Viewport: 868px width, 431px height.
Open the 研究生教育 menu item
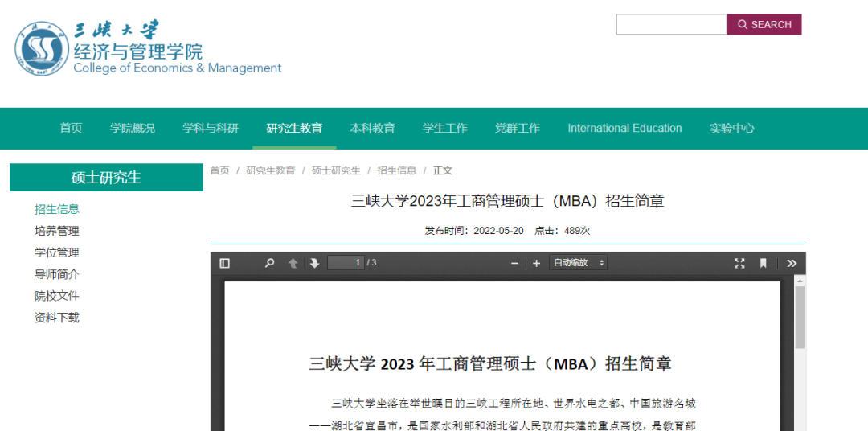coord(294,129)
